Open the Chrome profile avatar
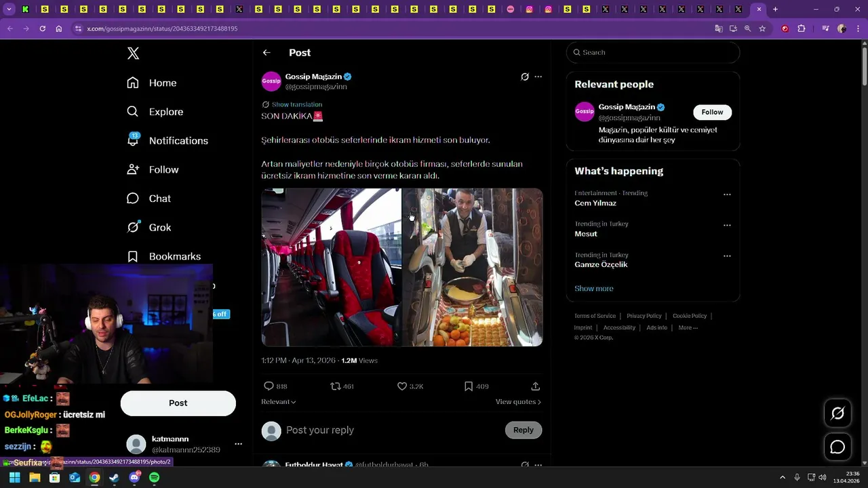The width and height of the screenshot is (868, 488). pyautogui.click(x=842, y=28)
